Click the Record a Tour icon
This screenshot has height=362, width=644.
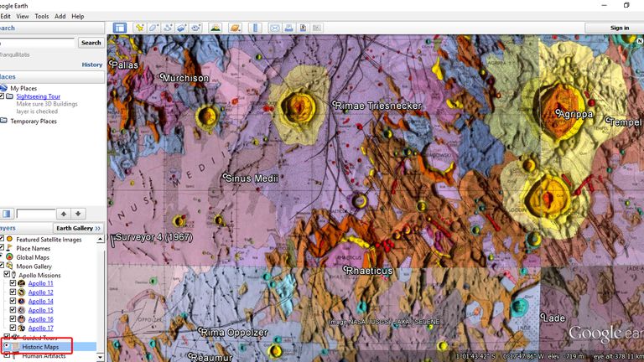tap(195, 28)
